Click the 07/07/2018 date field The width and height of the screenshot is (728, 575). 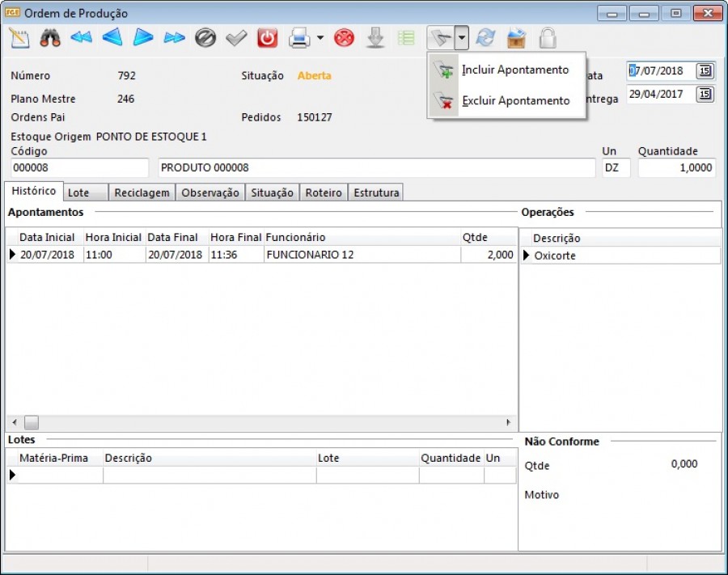pos(661,71)
